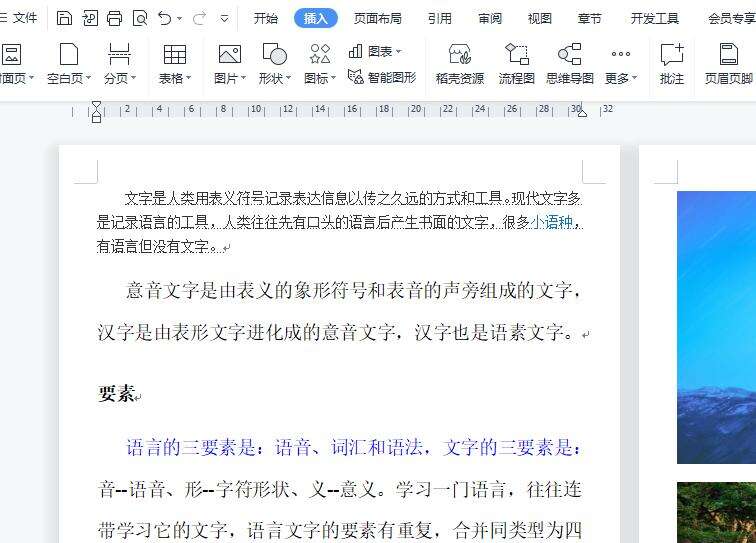Click the Undo arrow icon
Viewport: 756px width, 543px height.
165,18
